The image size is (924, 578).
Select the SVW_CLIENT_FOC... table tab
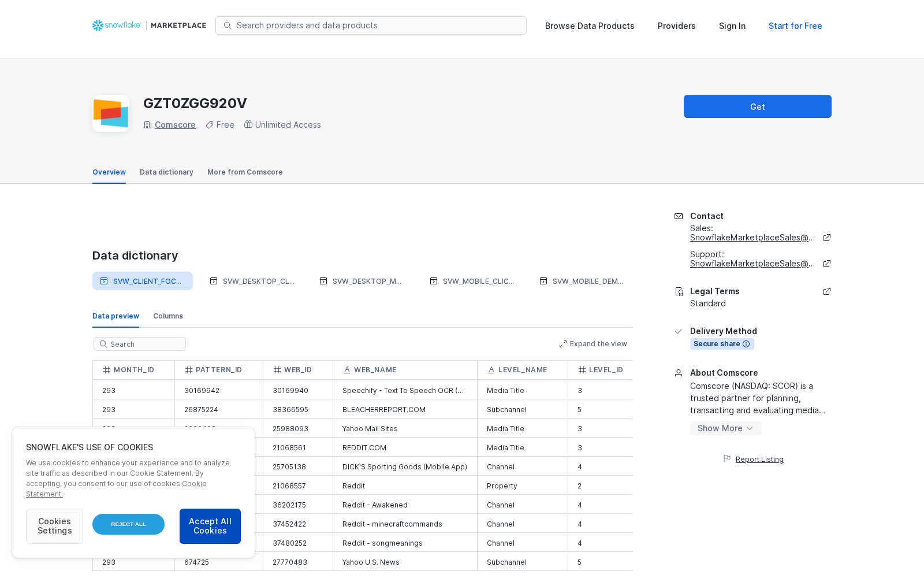pyautogui.click(x=143, y=281)
